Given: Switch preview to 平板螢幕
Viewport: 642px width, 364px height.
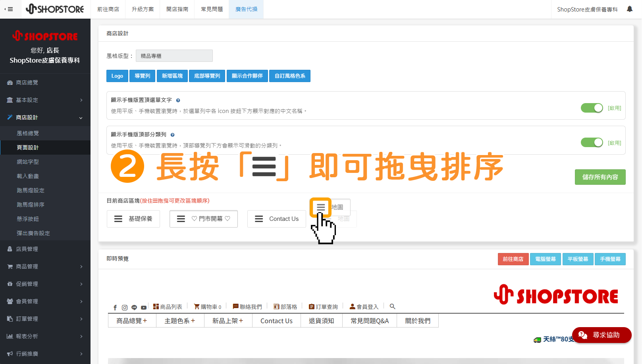Looking at the screenshot, I should (578, 259).
